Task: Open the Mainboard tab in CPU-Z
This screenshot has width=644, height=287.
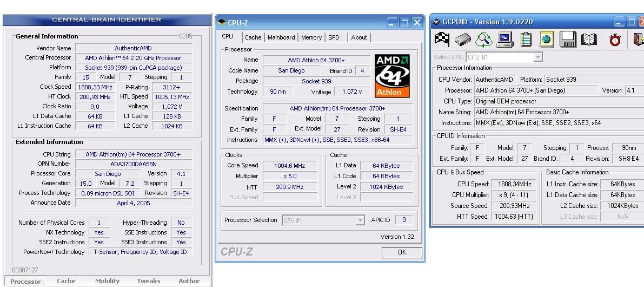Action: click(281, 37)
